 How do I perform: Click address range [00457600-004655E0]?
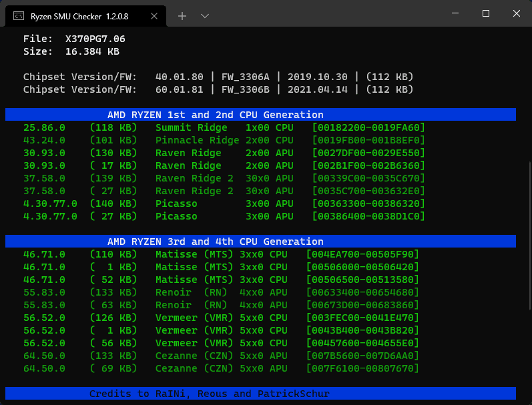click(x=362, y=343)
